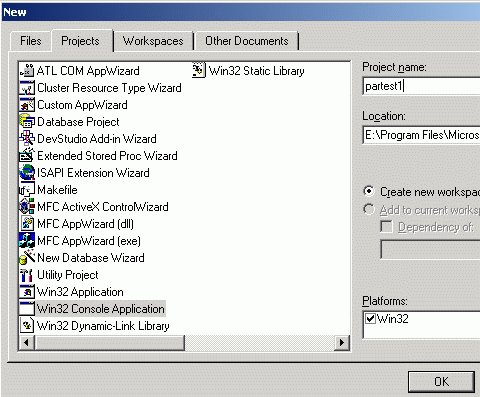Select the ISAPI Extension Wizard icon

27,173
